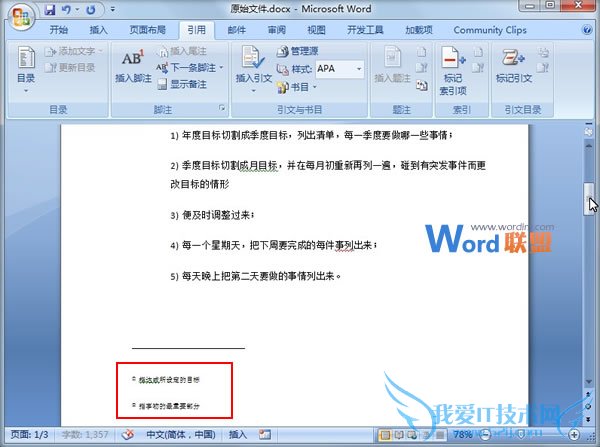Insert a footnote with 插入脚注
The width and height of the screenshot is (600, 447).
[133, 65]
